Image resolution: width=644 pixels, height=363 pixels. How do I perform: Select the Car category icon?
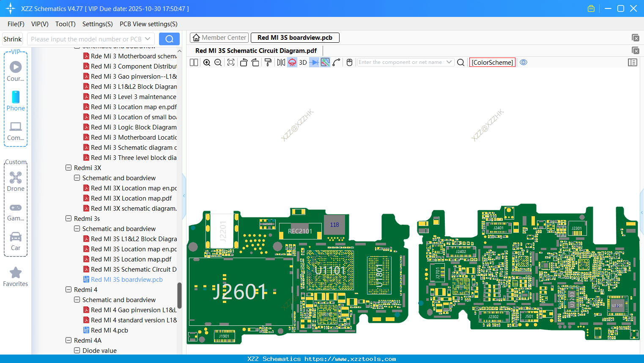point(16,241)
